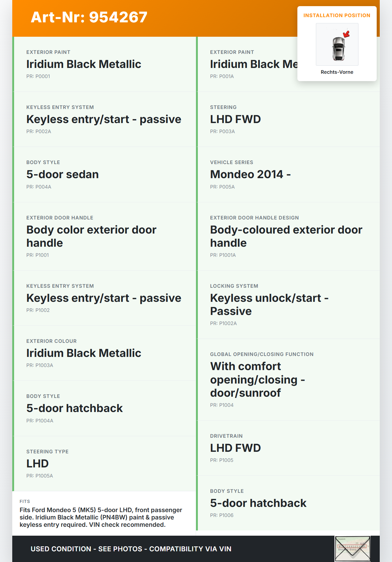Click Body-coloured exterior door handle design text
The width and height of the screenshot is (392, 562).
click(286, 236)
